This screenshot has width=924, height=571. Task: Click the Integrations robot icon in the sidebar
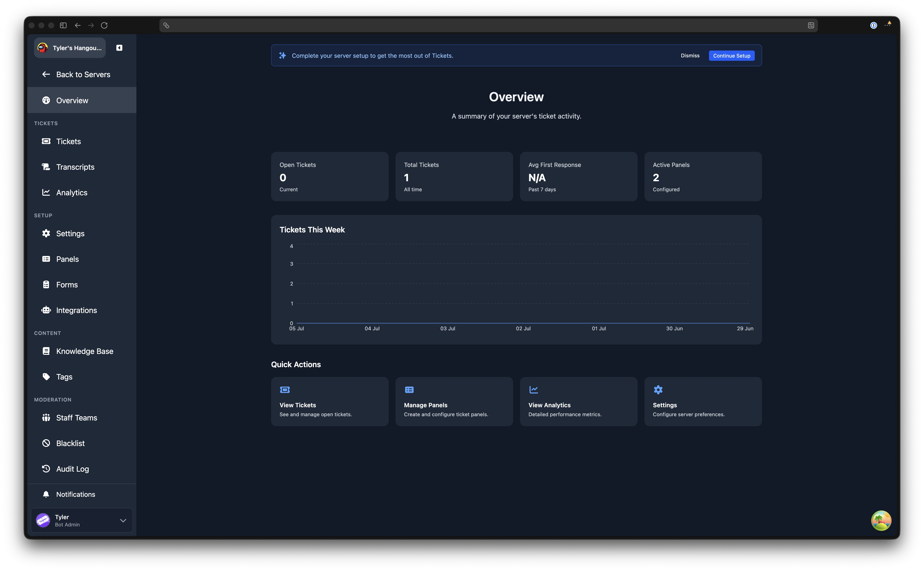click(46, 310)
